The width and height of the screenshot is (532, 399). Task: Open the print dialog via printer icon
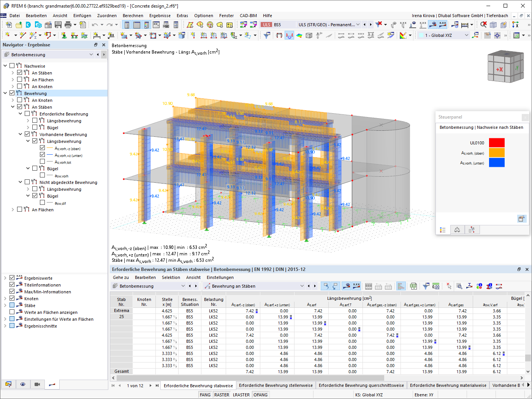[x=68, y=24]
